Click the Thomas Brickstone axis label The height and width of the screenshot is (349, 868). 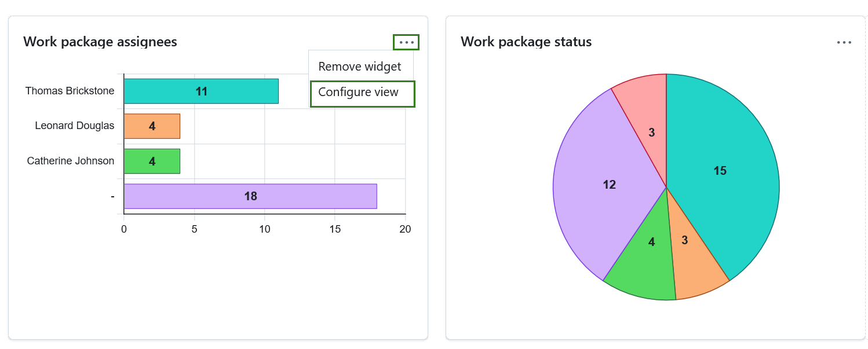click(70, 91)
